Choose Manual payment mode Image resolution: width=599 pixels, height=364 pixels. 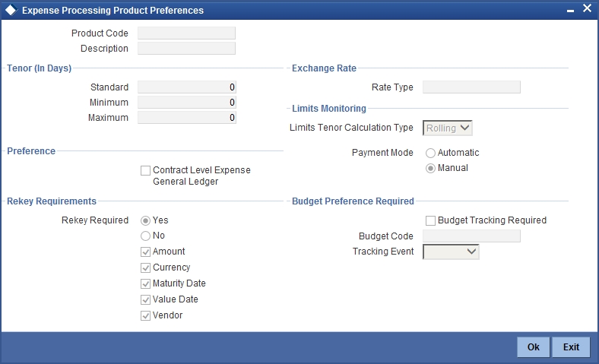(x=431, y=168)
